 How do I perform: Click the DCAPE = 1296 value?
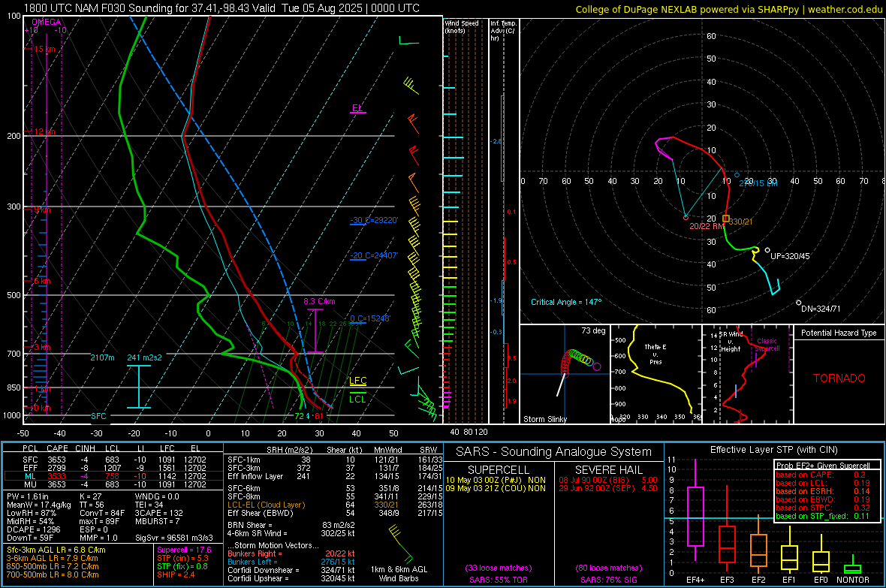33,529
